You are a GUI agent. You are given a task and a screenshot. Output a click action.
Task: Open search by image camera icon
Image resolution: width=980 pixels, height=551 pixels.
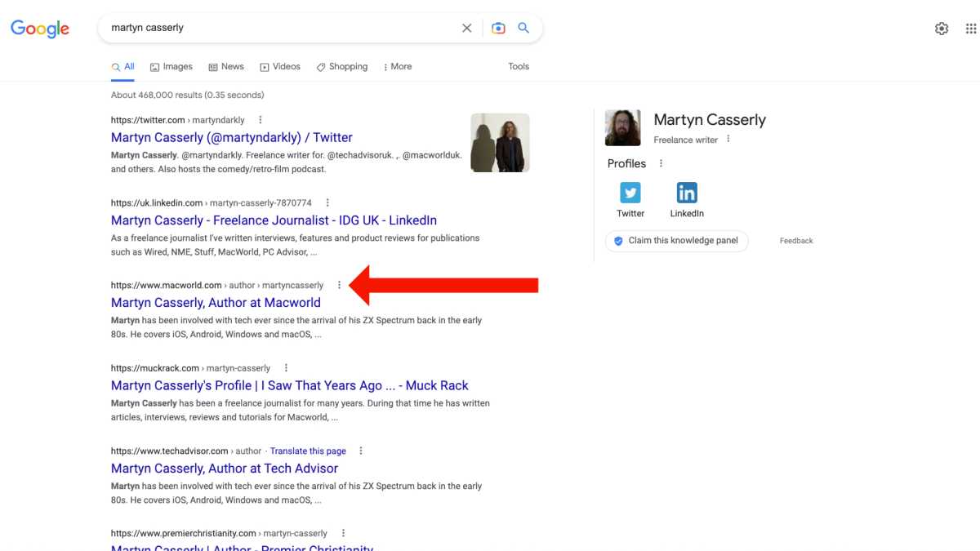point(498,28)
